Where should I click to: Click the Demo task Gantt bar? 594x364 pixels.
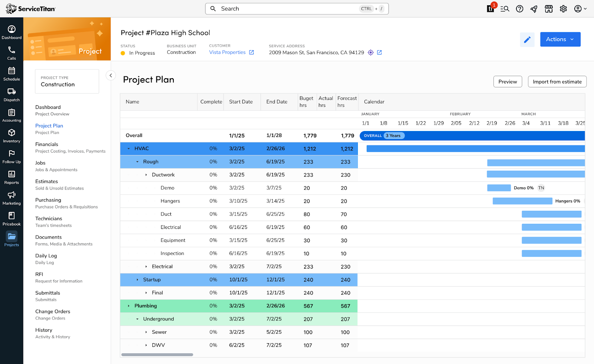(x=499, y=188)
